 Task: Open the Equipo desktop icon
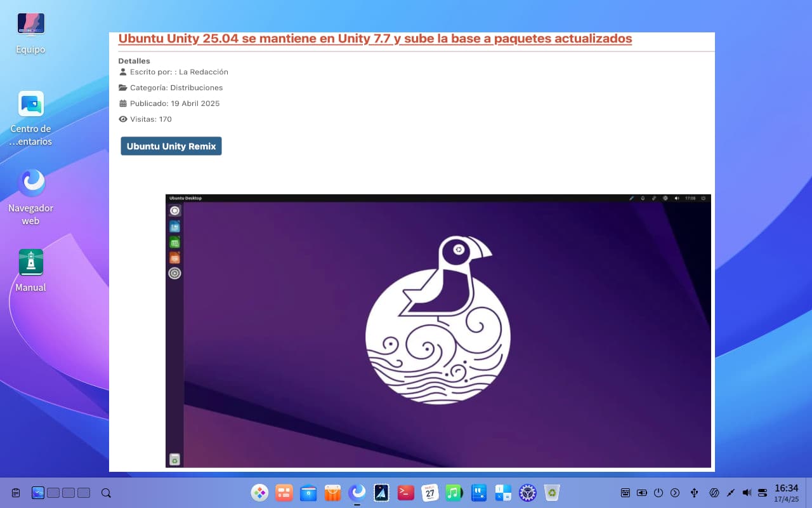30,33
